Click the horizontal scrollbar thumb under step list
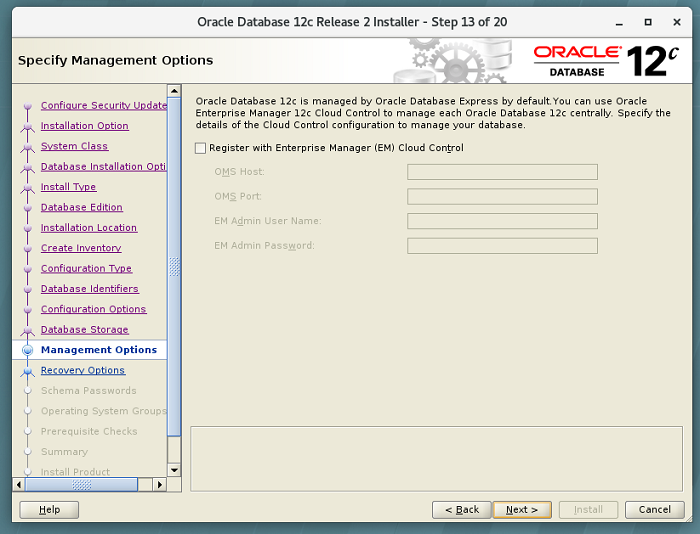This screenshot has height=534, width=700. tap(81, 484)
